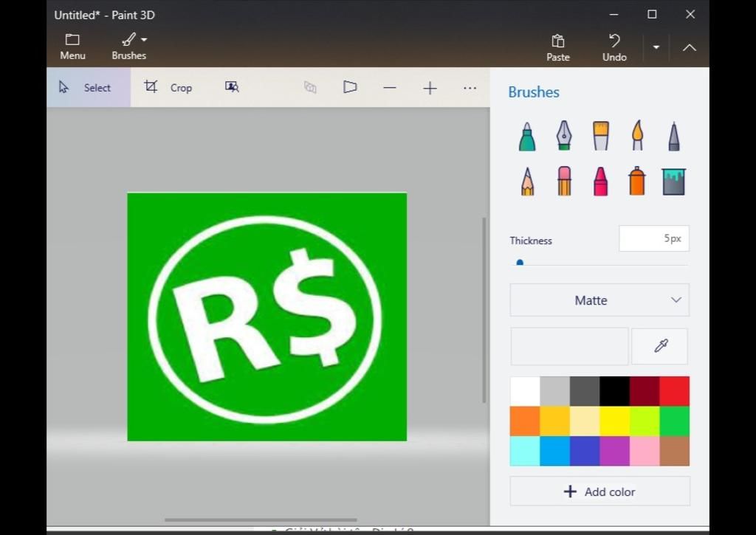Screen dimensions: 756x535
Task: Select the Oil brush
Action: tap(601, 136)
